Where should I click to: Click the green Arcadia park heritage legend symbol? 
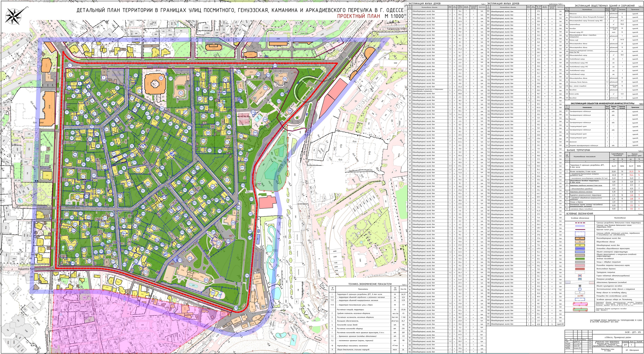point(580,310)
